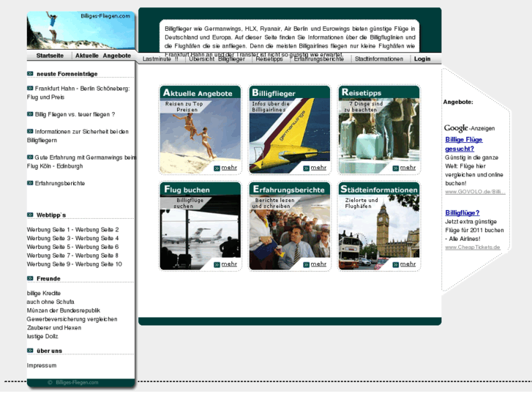Open mehr link in Städteinformationen card
The width and height of the screenshot is (532, 399).
point(408,264)
